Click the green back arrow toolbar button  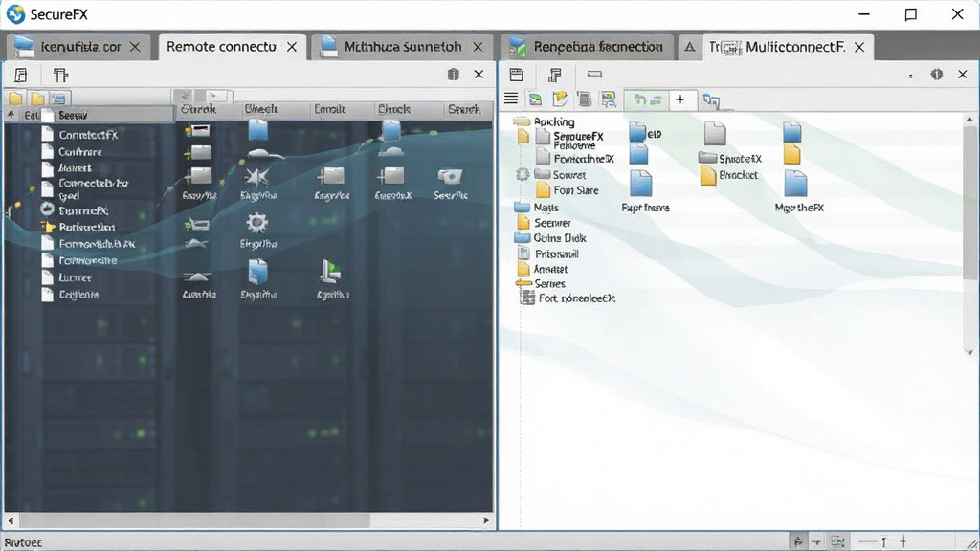click(x=638, y=99)
